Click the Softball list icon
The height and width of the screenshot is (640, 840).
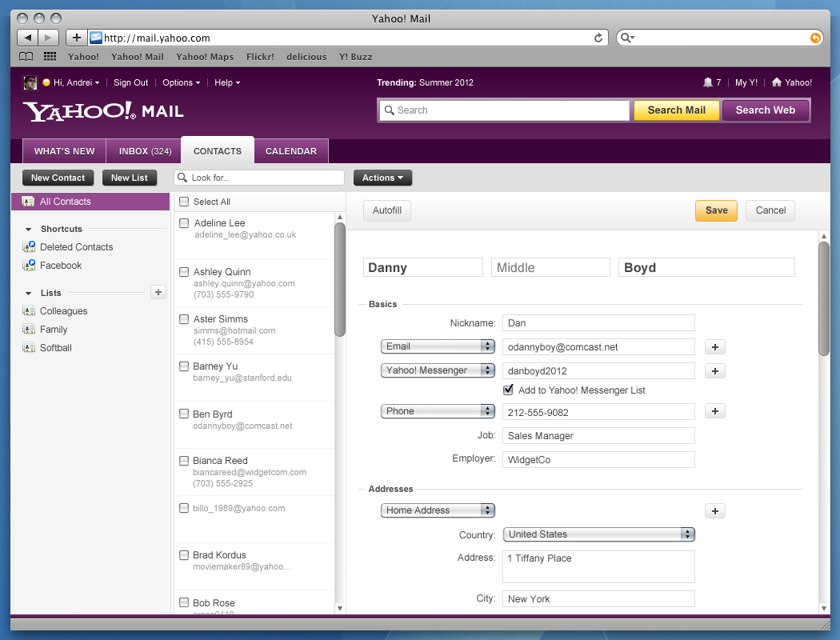[x=28, y=347]
